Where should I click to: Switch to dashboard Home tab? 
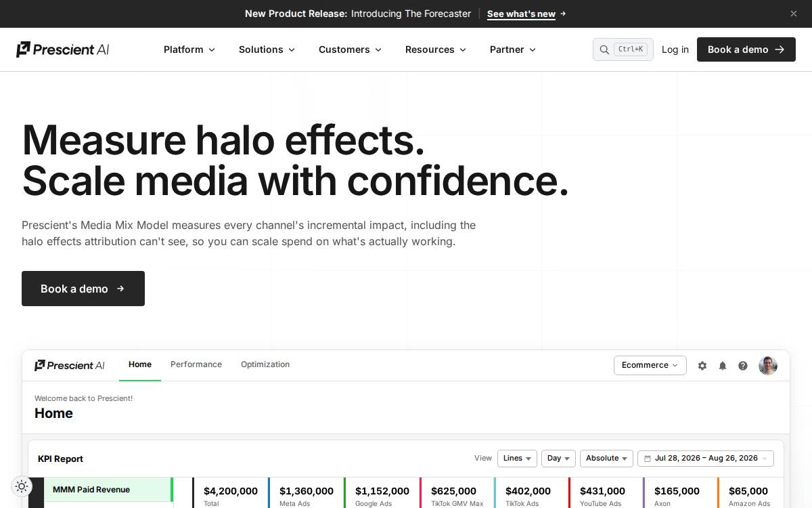tap(140, 364)
